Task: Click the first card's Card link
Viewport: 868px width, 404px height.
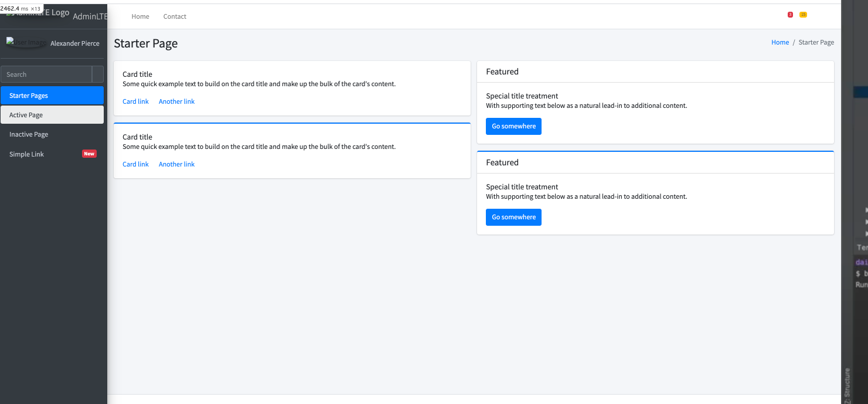Action: [135, 101]
